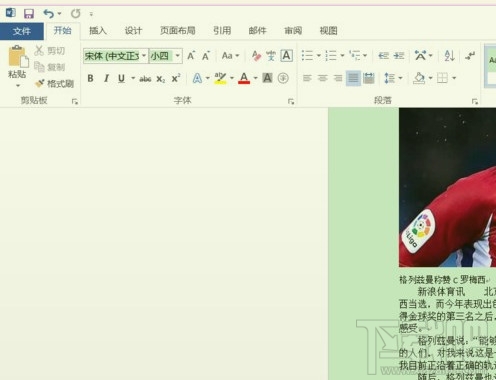Click the Bullets list icon
The image size is (496, 380).
[307, 55]
